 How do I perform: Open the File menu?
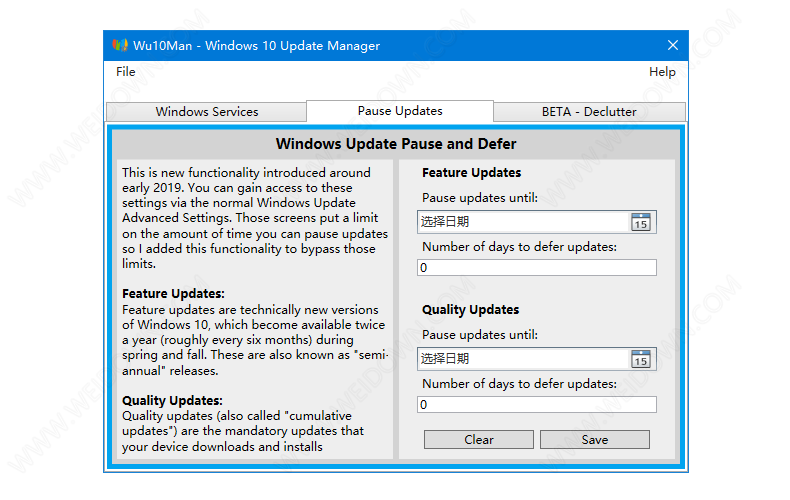click(x=125, y=72)
